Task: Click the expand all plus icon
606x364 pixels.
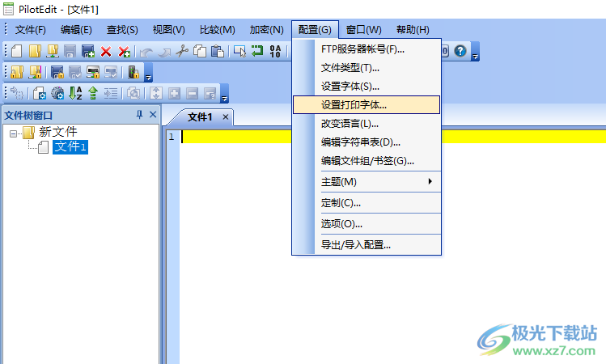Action: 174,93
